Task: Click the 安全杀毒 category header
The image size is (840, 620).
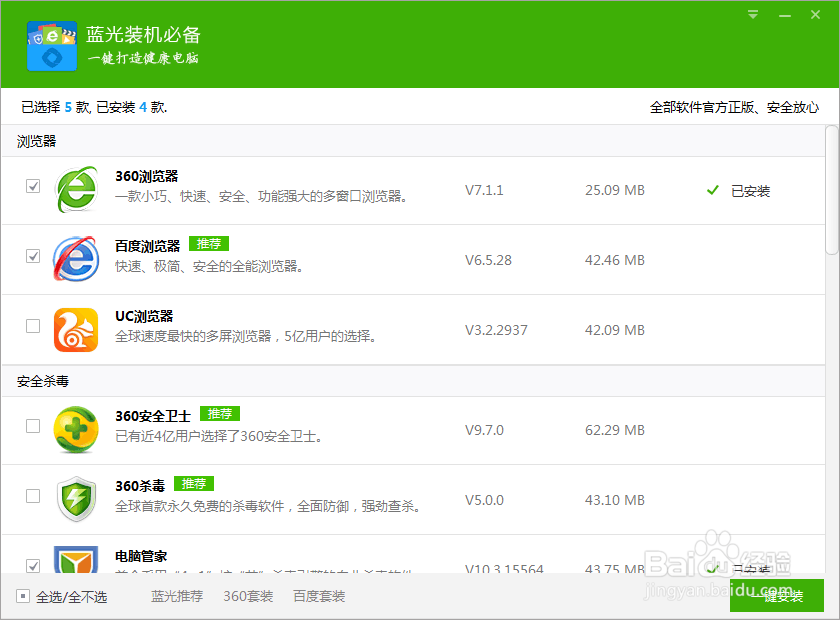Action: [x=43, y=382]
